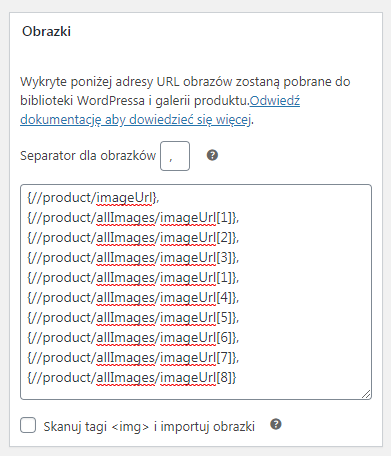Click the label Skanuj tagi <img> i importuj obrazki
This screenshot has height=456, width=391.
pyautogui.click(x=149, y=427)
